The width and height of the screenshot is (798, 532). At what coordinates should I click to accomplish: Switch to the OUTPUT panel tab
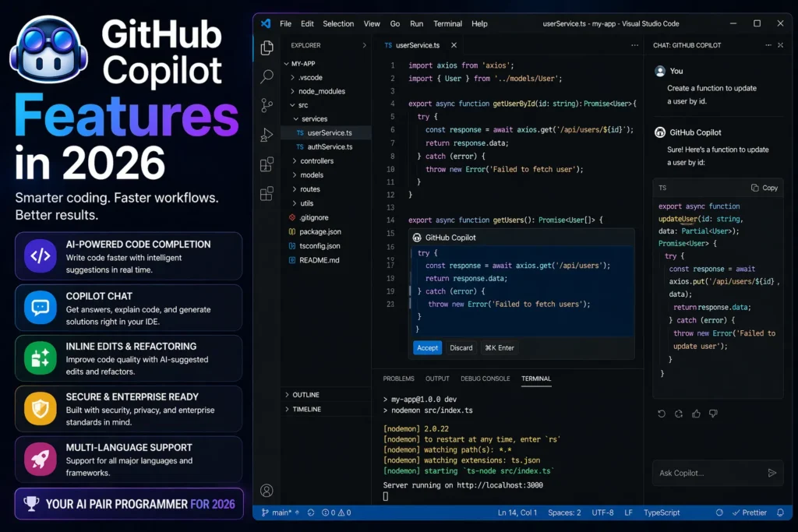437,379
